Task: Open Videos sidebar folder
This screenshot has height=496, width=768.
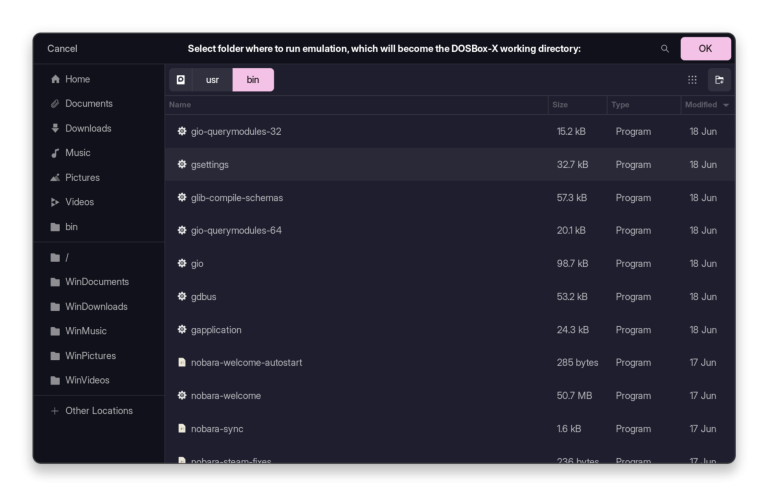Action: pyautogui.click(x=79, y=202)
